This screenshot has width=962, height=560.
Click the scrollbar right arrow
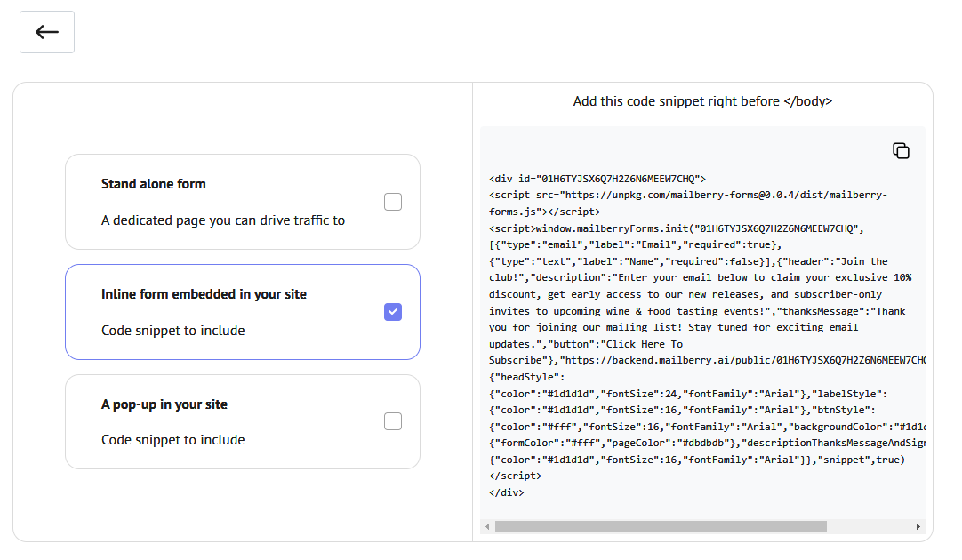click(x=918, y=526)
